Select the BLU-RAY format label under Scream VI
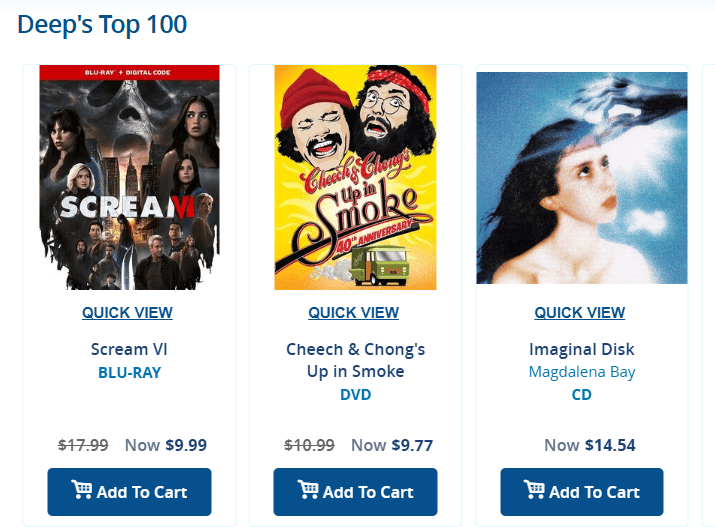The height and width of the screenshot is (527, 715). [x=129, y=372]
